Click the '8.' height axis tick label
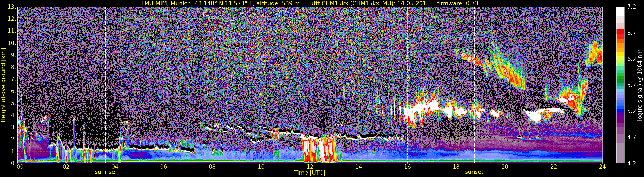 tap(13, 67)
